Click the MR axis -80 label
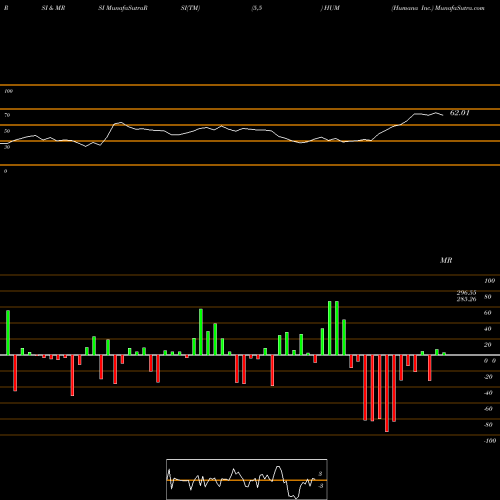This screenshot has height=500, width=500. click(488, 425)
